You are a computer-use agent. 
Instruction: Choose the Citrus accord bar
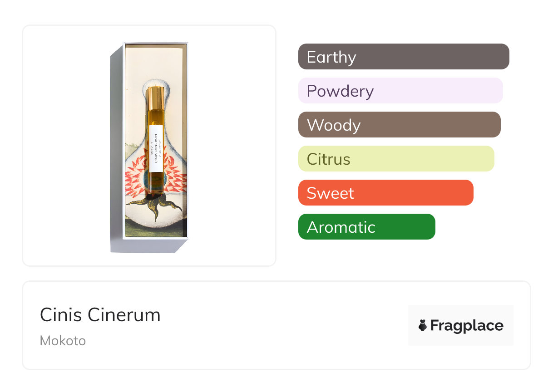[x=396, y=159]
